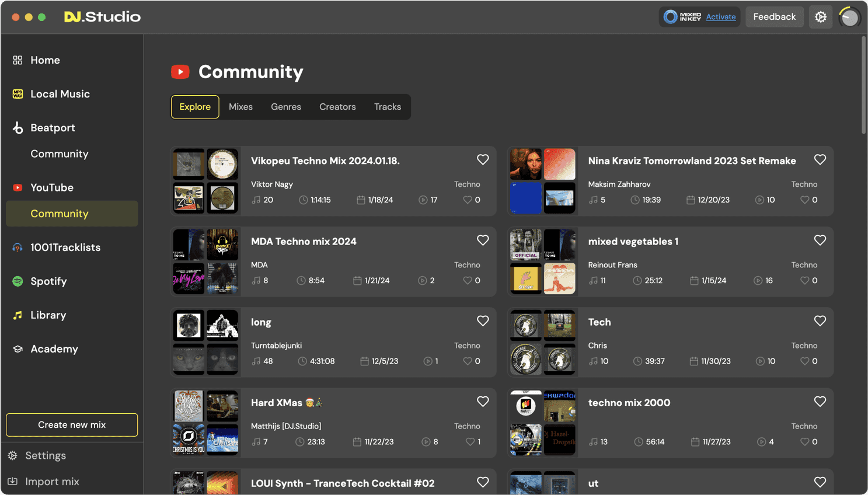
Task: Go to Academy section
Action: (54, 349)
